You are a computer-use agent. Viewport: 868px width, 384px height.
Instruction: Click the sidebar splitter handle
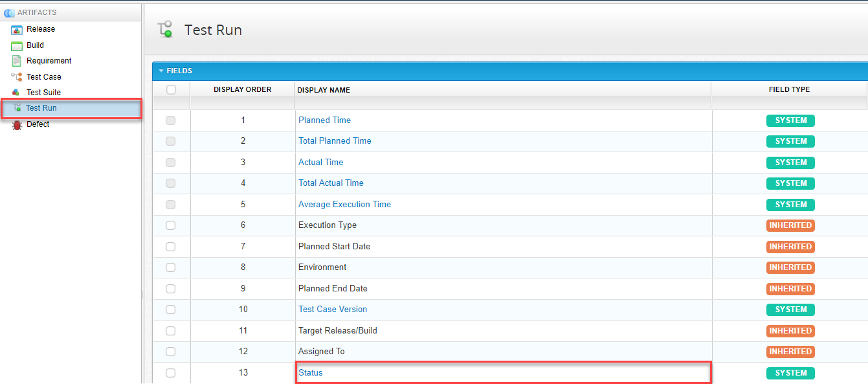pos(142,295)
